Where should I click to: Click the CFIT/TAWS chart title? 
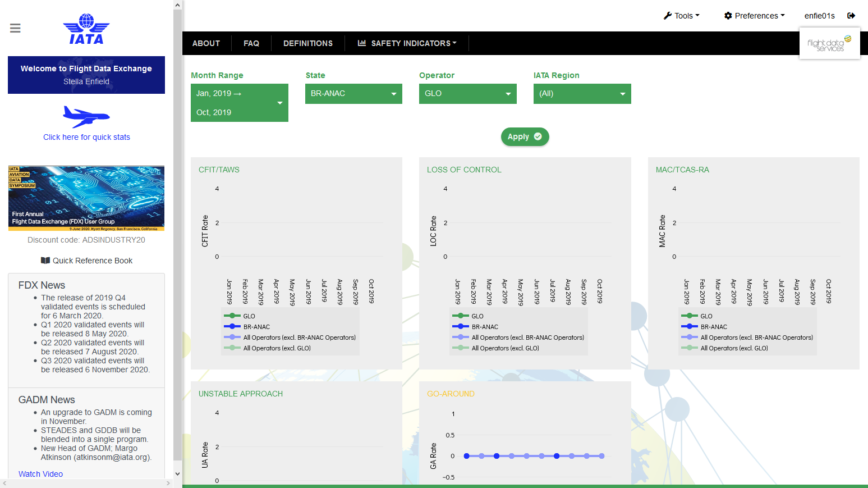click(219, 170)
